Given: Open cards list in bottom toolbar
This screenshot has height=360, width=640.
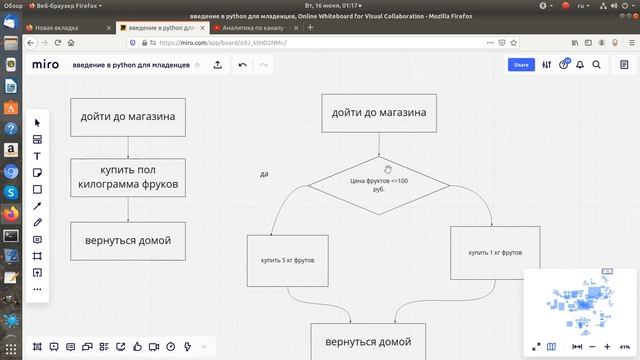Looking at the screenshot, I should click(x=104, y=347).
